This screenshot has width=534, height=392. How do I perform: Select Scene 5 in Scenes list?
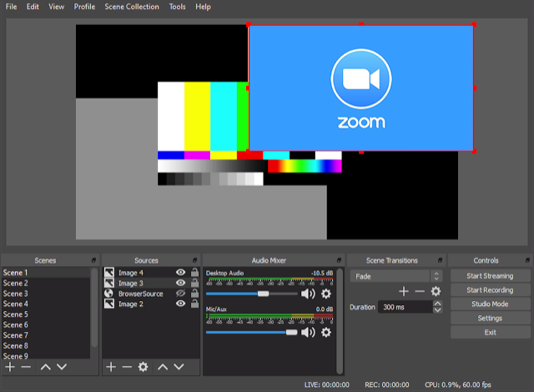click(46, 314)
